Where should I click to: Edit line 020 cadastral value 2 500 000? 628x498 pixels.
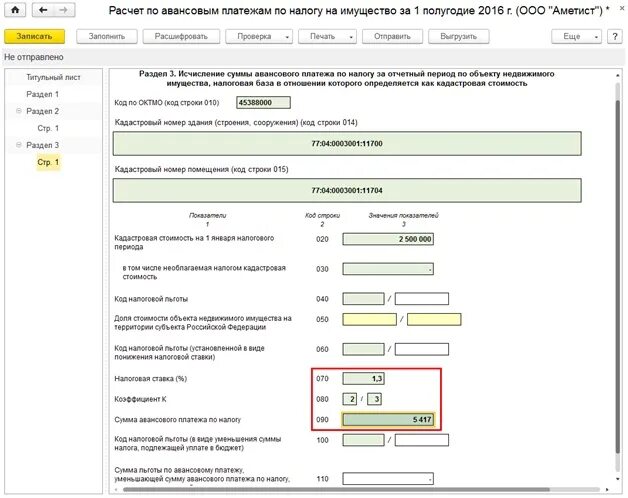tap(388, 239)
